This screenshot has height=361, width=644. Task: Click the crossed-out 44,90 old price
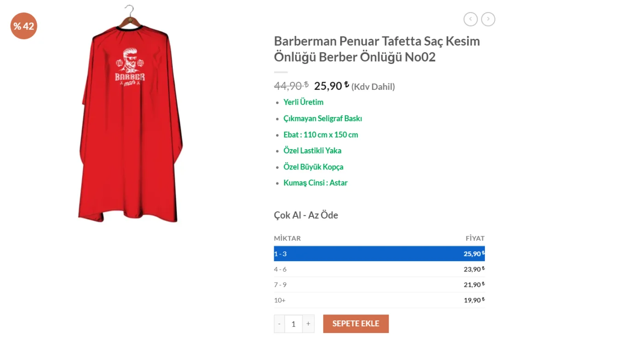[x=290, y=86]
